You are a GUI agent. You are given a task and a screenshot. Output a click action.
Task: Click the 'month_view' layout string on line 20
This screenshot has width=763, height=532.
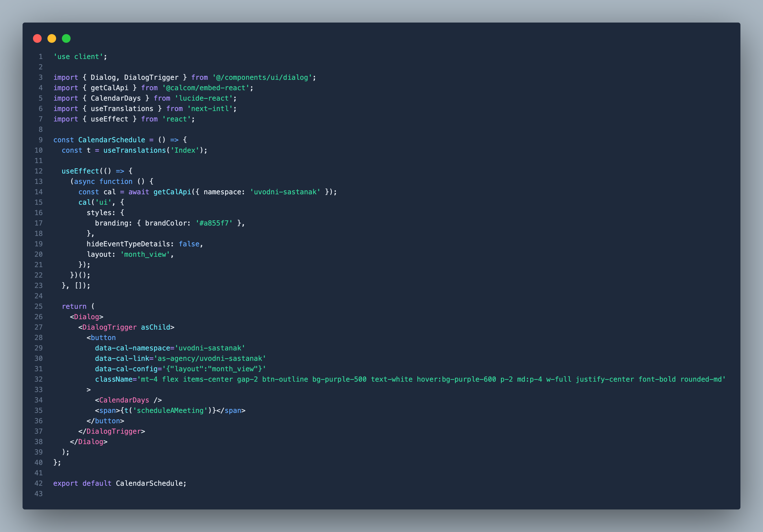point(145,254)
